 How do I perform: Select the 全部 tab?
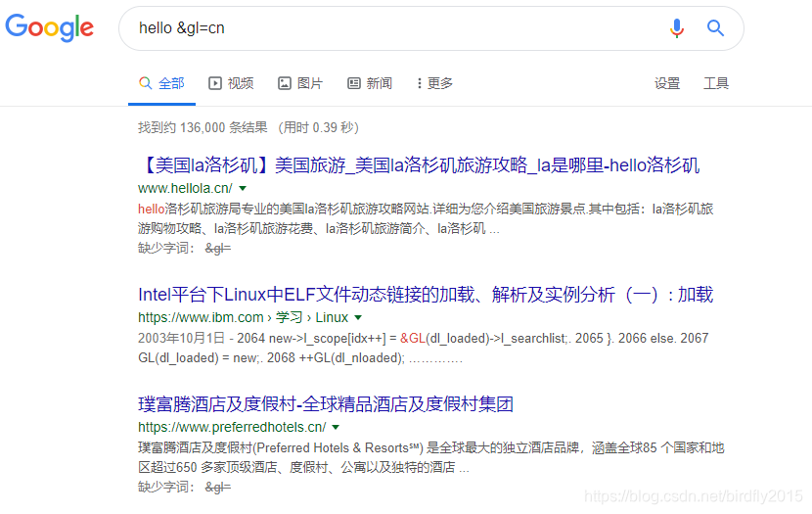pos(161,83)
